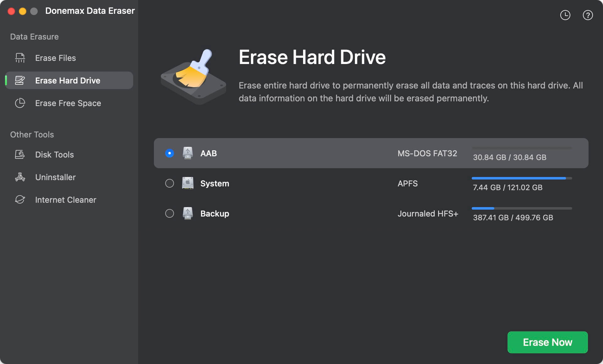Viewport: 603px width, 364px height.
Task: Click the APFS format label
Action: pos(408,184)
